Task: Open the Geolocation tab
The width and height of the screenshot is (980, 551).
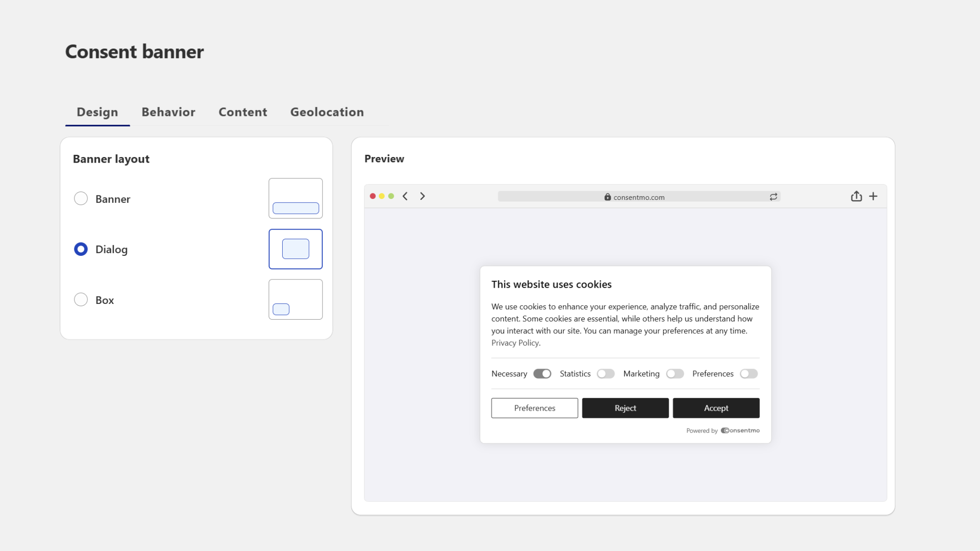Action: (x=327, y=112)
